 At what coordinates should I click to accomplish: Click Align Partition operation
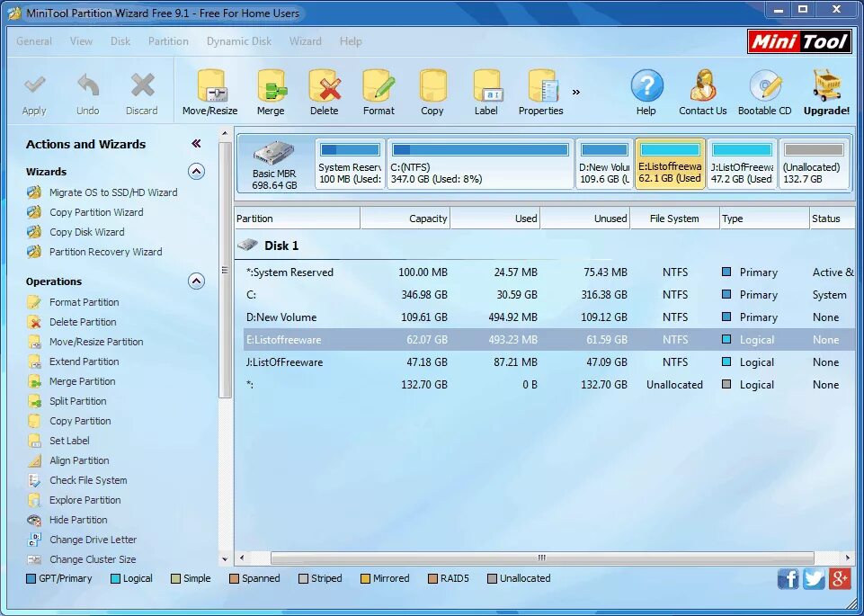pos(67,460)
